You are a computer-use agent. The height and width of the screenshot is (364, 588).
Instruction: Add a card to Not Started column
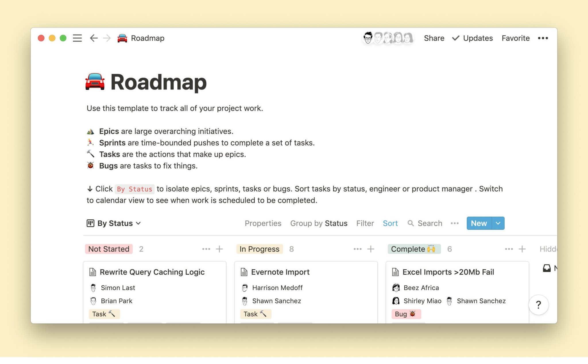tap(219, 249)
